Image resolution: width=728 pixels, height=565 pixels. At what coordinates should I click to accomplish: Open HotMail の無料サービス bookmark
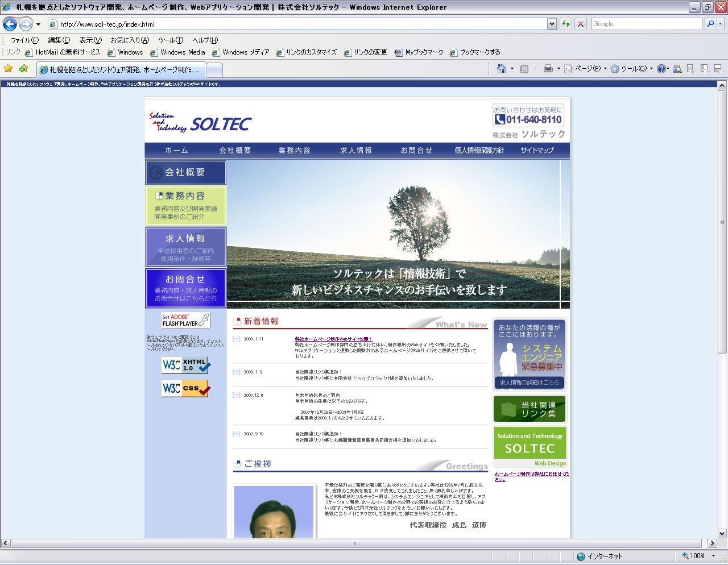pyautogui.click(x=63, y=52)
